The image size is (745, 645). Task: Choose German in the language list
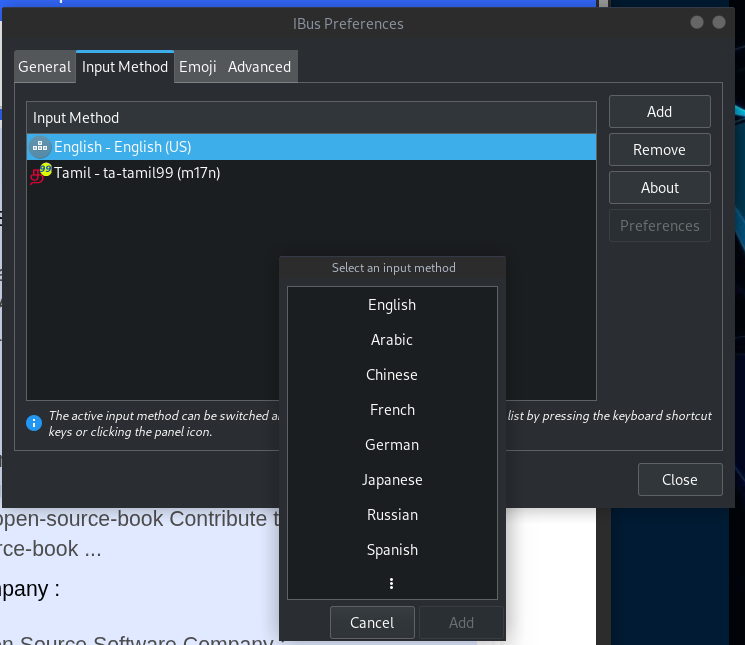[x=392, y=445]
